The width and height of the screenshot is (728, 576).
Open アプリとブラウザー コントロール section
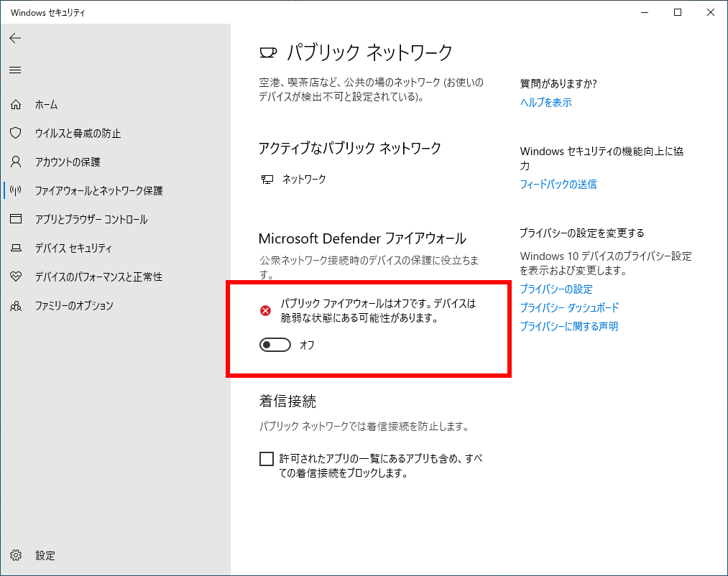[91, 219]
